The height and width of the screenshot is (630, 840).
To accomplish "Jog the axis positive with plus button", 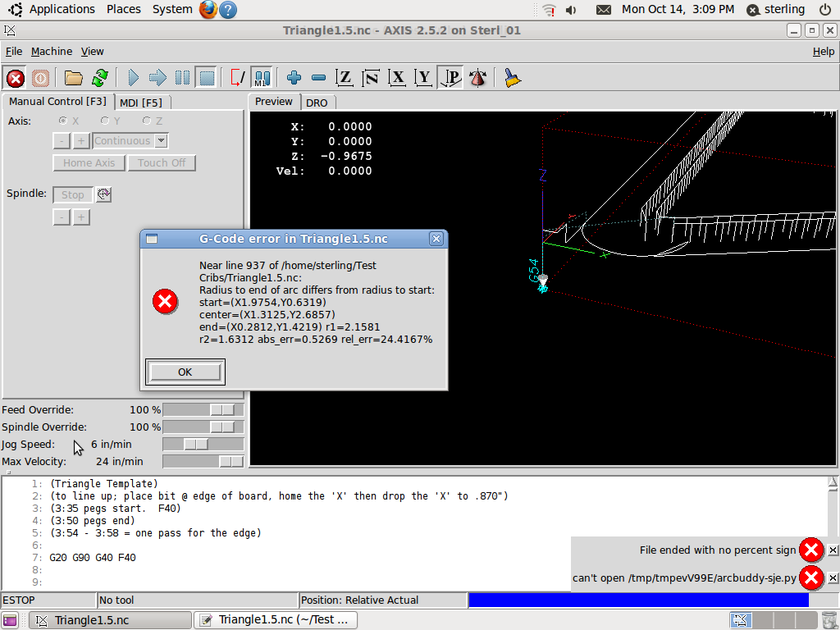I will (x=81, y=141).
